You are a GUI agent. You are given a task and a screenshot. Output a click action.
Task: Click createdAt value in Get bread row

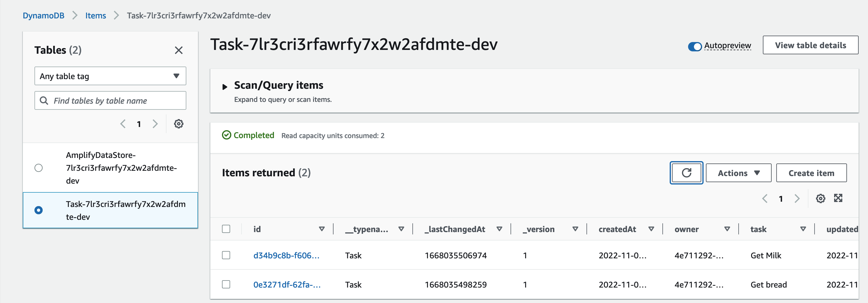pos(622,285)
